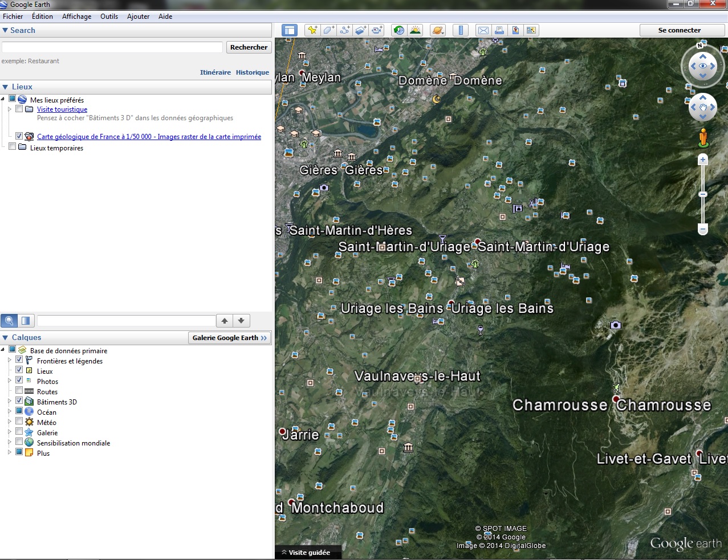Screen dimensions: 728x560
Task: Collapse the Lieux panel header
Action: tap(136, 87)
